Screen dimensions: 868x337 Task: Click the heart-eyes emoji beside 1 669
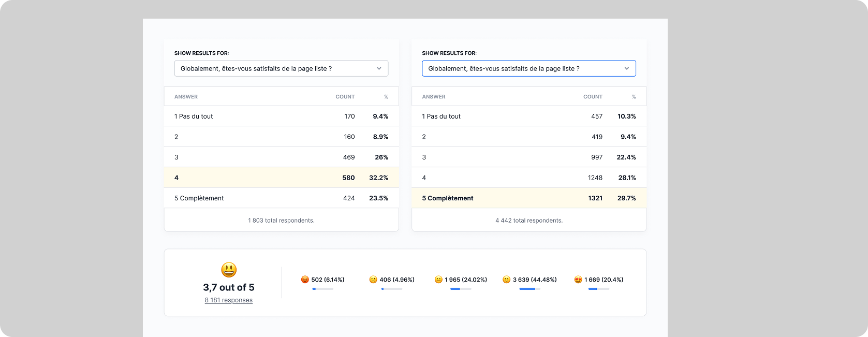pyautogui.click(x=578, y=280)
